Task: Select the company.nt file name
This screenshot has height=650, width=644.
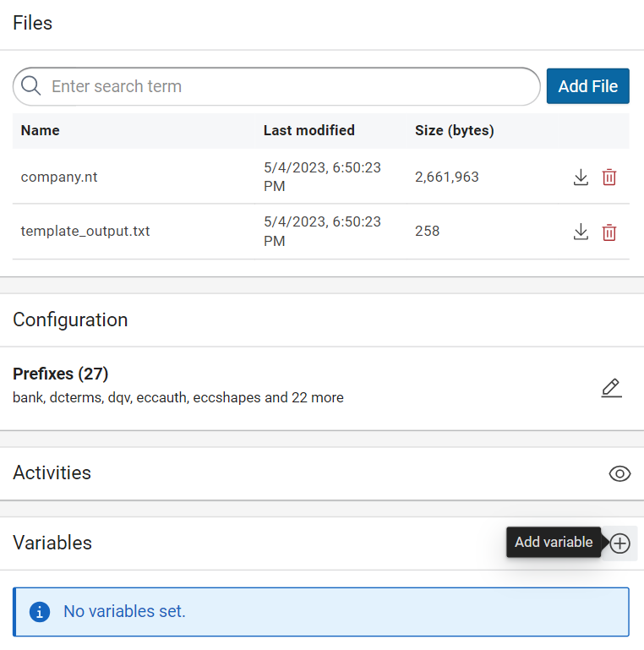Action: click(x=53, y=177)
